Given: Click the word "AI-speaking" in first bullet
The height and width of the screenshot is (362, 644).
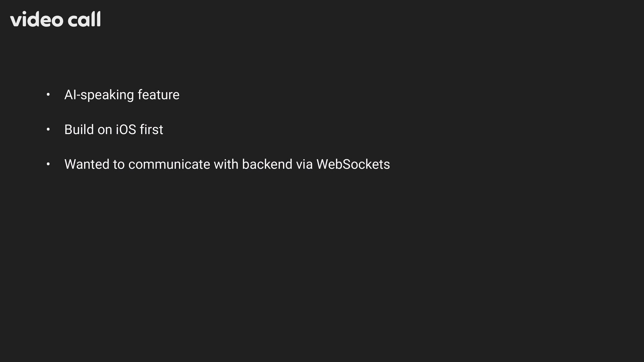Looking at the screenshot, I should coord(99,95).
